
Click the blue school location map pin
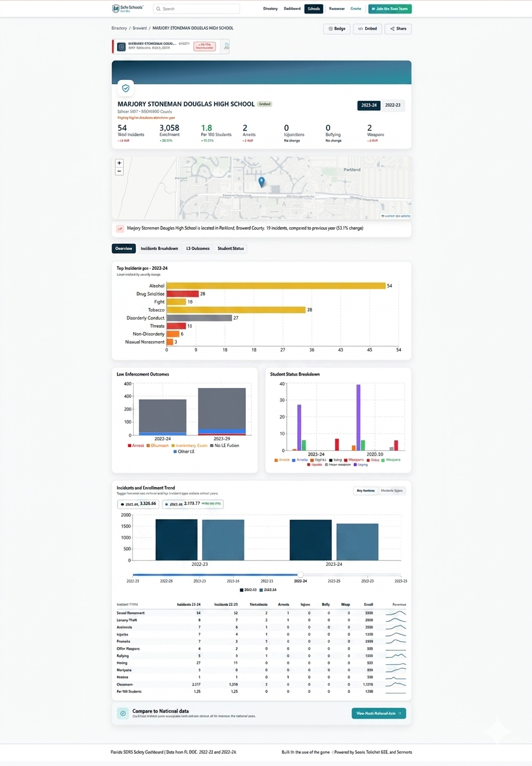coord(262,182)
